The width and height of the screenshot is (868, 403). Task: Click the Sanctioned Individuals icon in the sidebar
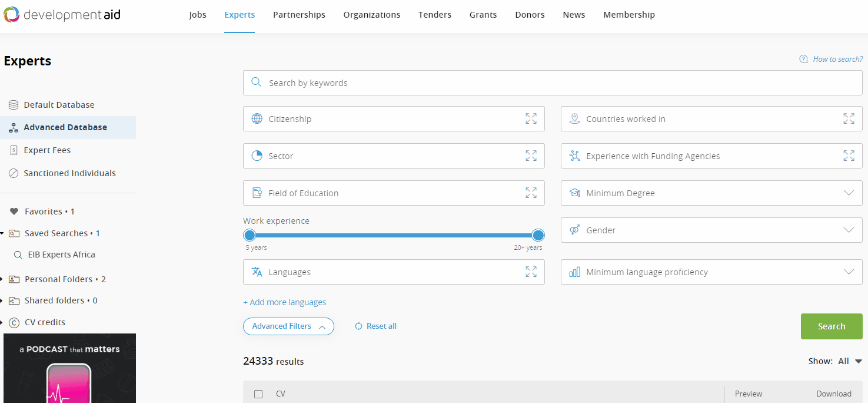click(x=14, y=173)
